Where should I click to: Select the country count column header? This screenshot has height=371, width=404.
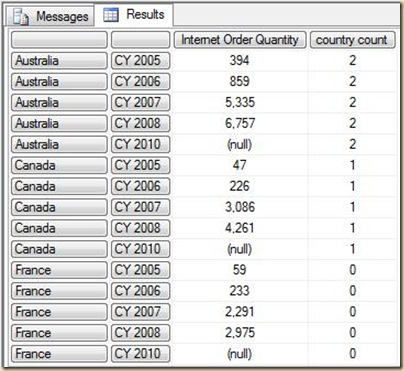tap(352, 40)
